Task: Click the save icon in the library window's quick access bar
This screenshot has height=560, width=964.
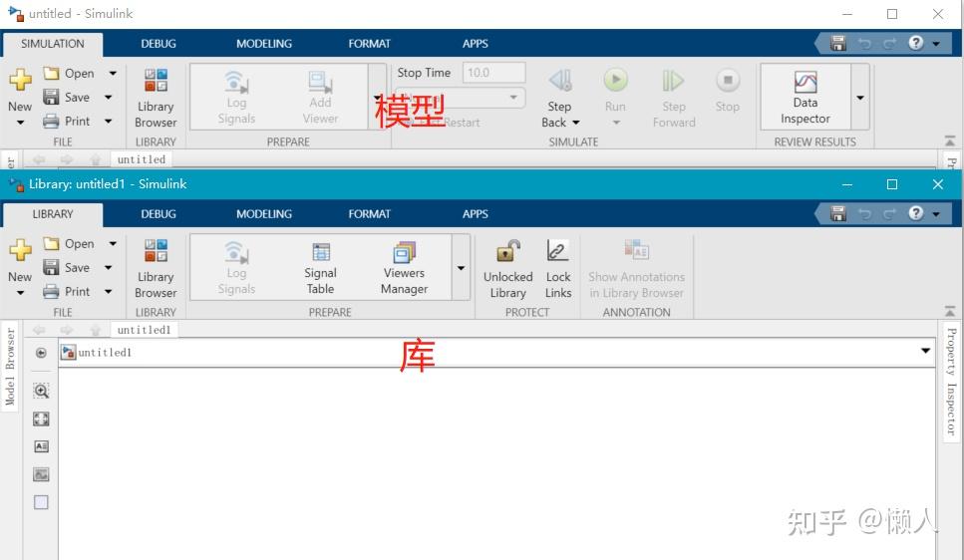Action: click(x=838, y=213)
